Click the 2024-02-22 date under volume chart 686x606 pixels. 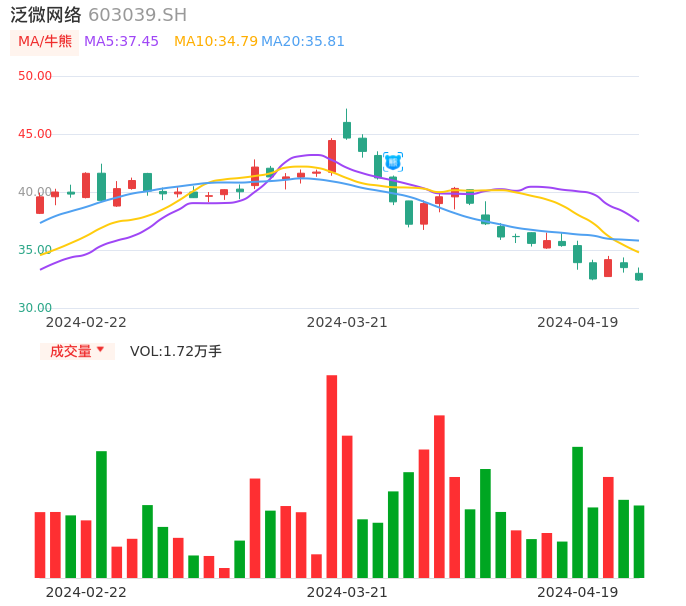[86, 592]
